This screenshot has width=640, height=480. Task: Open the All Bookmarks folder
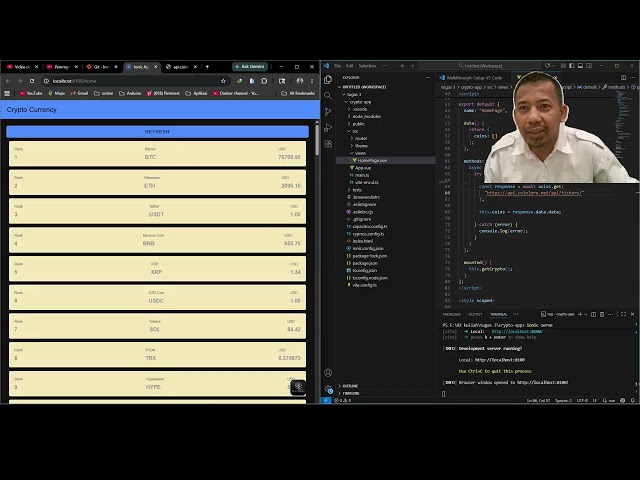tap(298, 93)
